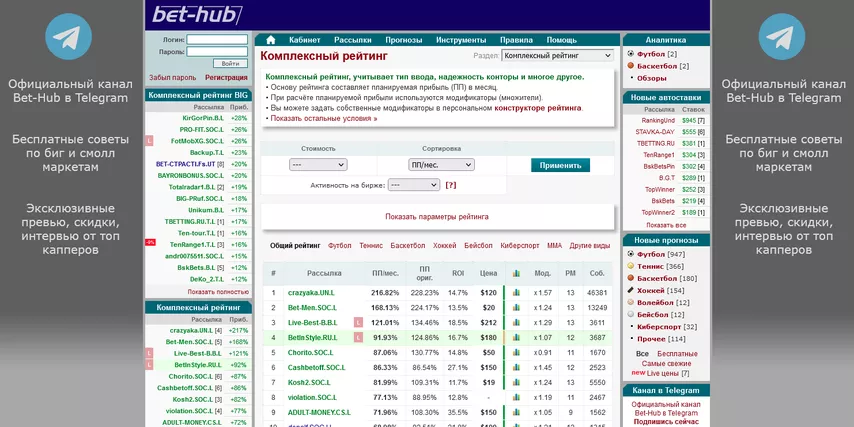The width and height of the screenshot is (854, 427).
Task: Open Обзоры link in Аналитика
Action: (x=651, y=78)
